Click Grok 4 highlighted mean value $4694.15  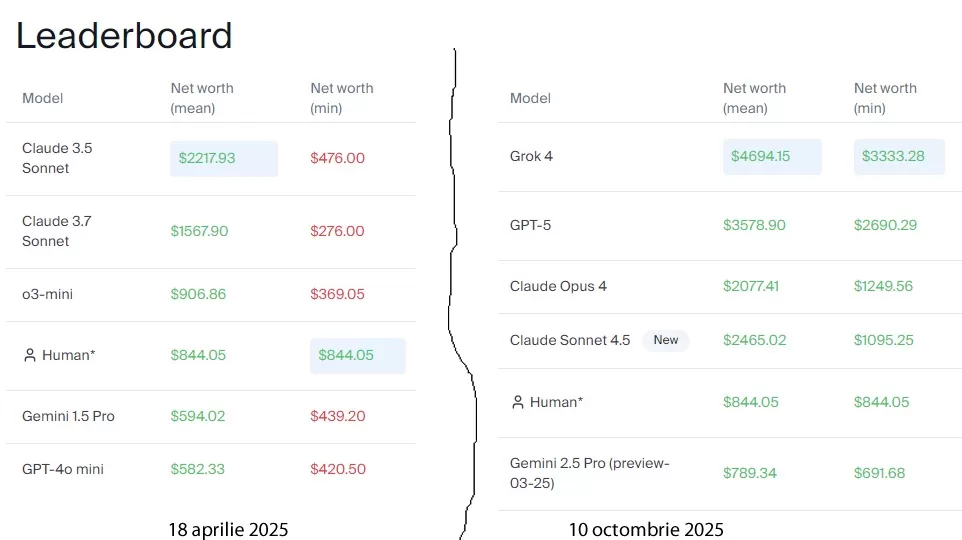point(772,156)
